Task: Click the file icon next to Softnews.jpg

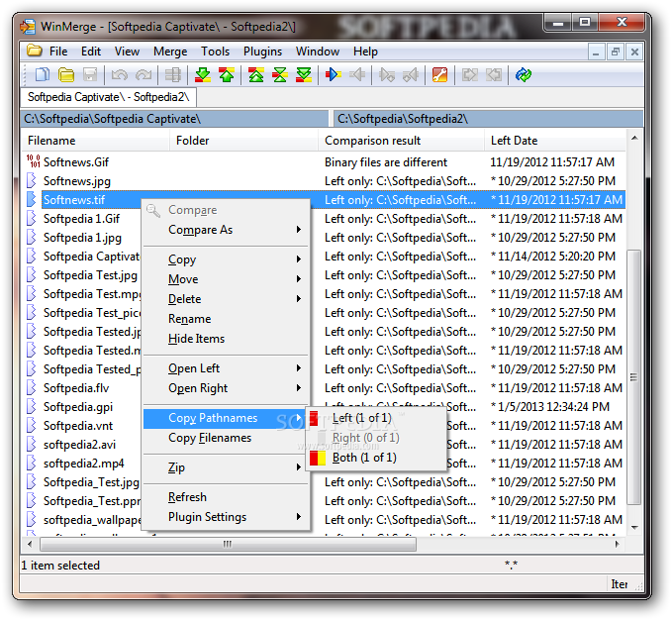Action: pyautogui.click(x=32, y=180)
